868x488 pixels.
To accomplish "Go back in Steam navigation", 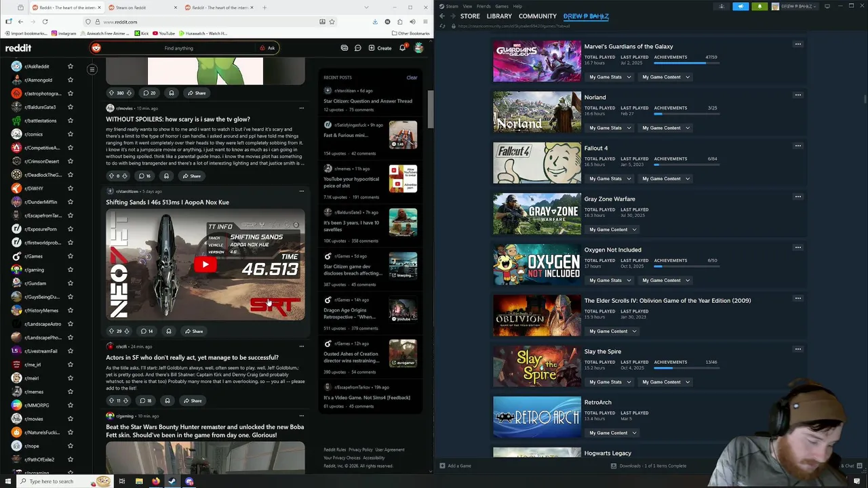I will (442, 16).
